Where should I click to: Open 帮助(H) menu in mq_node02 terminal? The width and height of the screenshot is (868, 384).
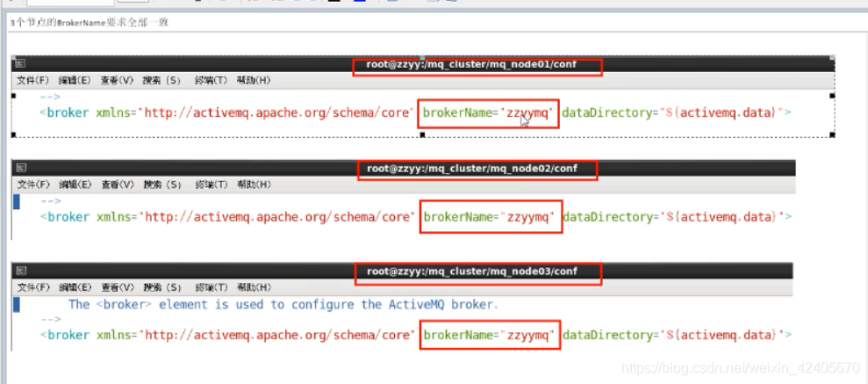[255, 185]
